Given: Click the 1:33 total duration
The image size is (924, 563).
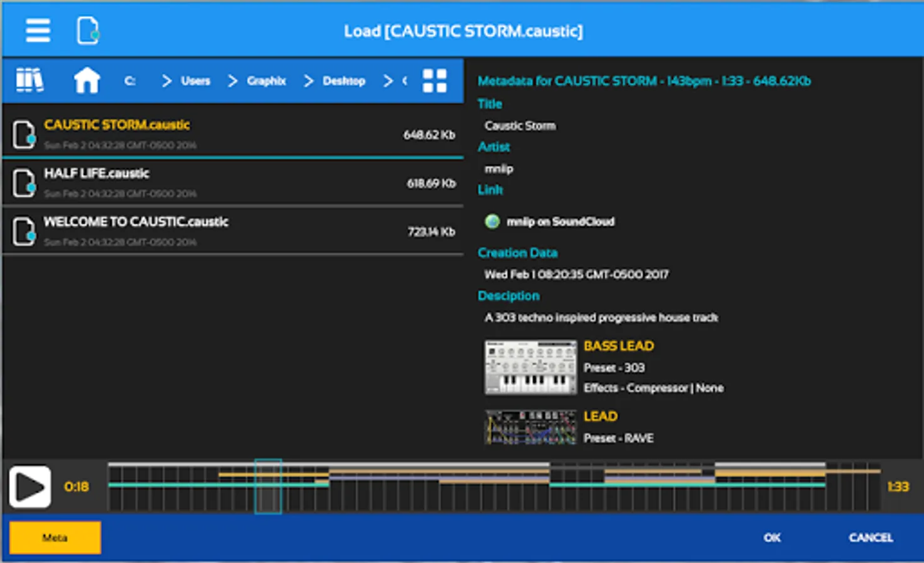Looking at the screenshot, I should (898, 487).
